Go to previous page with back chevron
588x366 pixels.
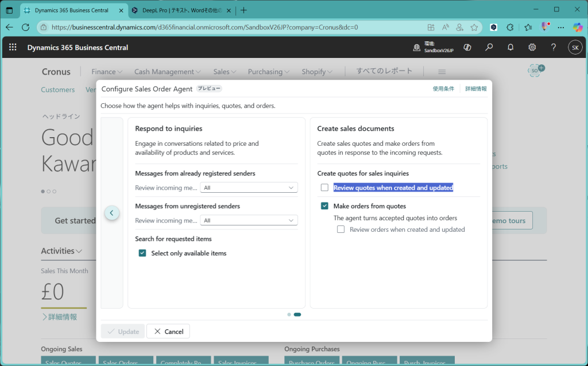pos(112,213)
